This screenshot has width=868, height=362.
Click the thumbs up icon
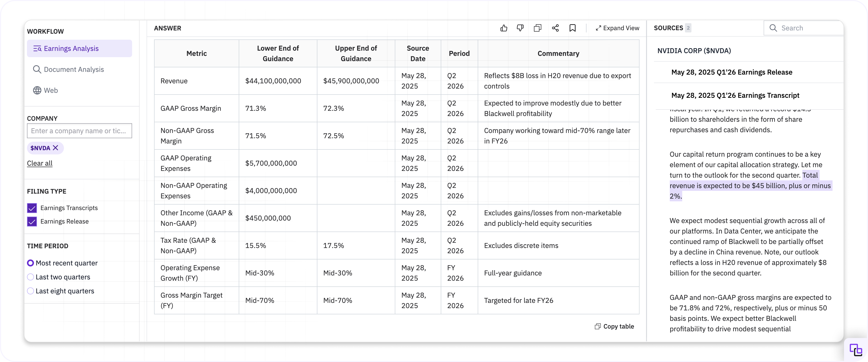503,28
